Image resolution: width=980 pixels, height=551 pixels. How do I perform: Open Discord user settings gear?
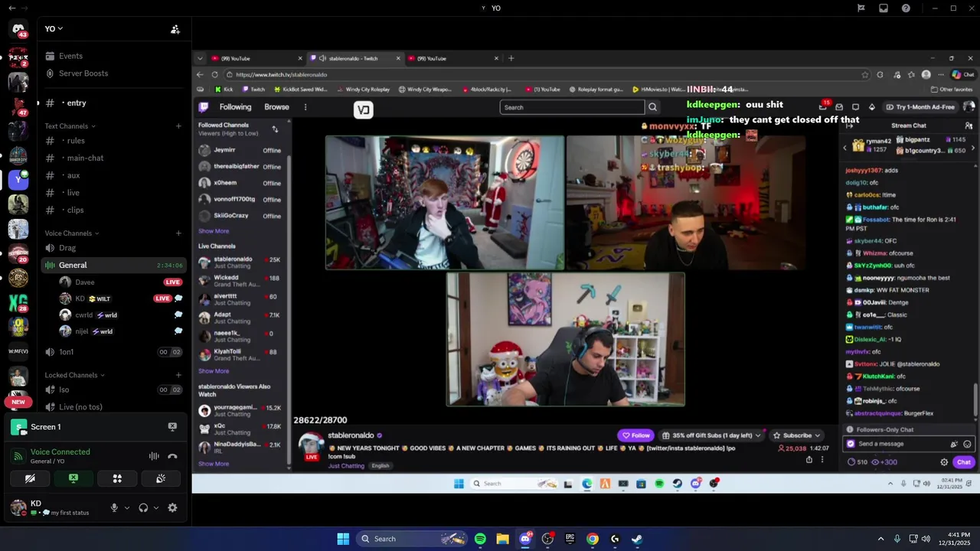pyautogui.click(x=172, y=507)
